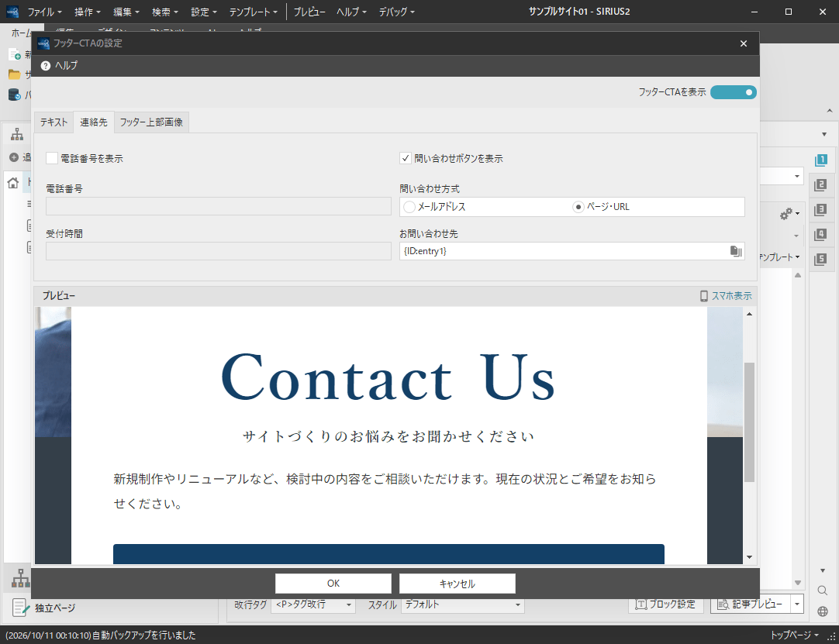
Task: Click スマホ表示 link
Action: coord(731,296)
